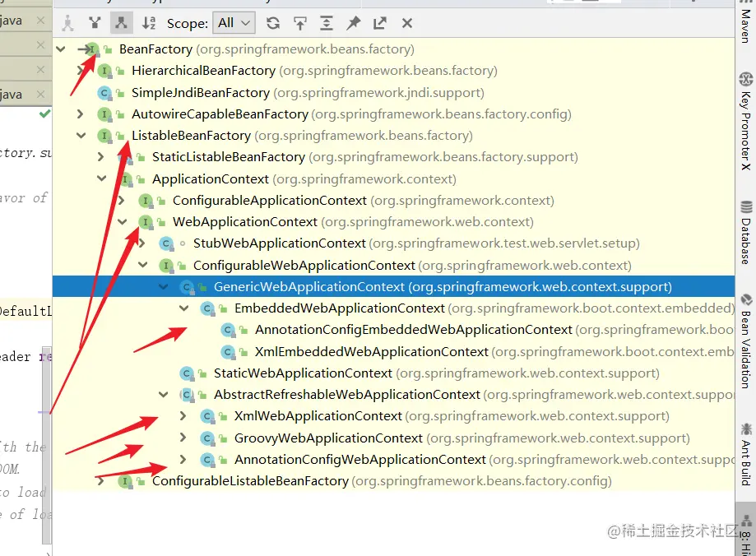Click interface icon beside AutowireCapableBeanFactory
The image size is (756, 556).
coord(104,114)
